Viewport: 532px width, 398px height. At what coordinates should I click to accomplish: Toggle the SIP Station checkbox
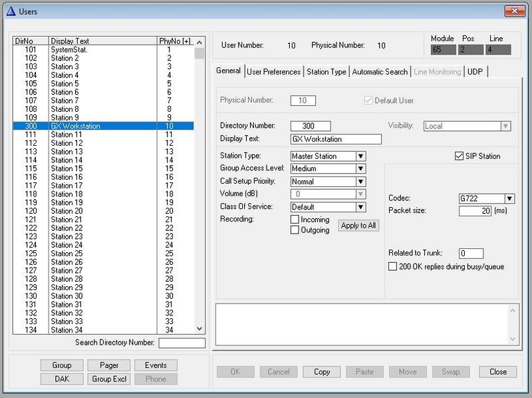tap(460, 156)
